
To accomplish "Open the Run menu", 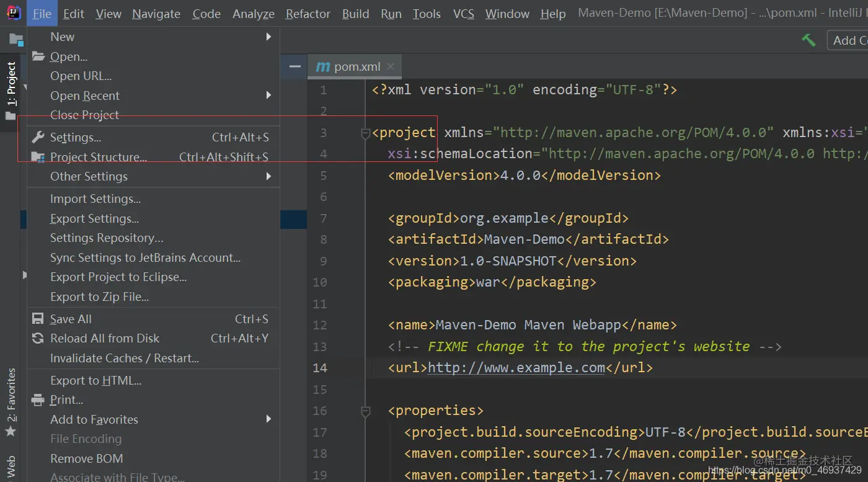I will click(x=391, y=14).
